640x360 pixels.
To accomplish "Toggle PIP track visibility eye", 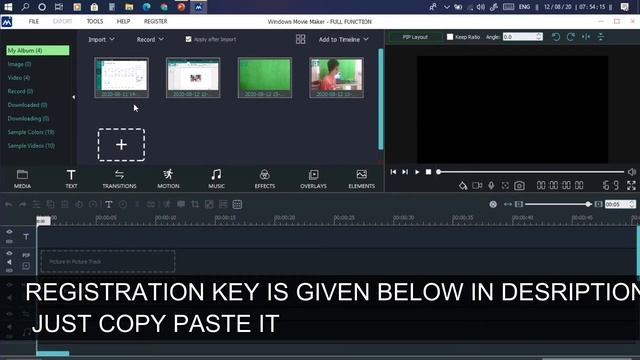I will (9, 253).
